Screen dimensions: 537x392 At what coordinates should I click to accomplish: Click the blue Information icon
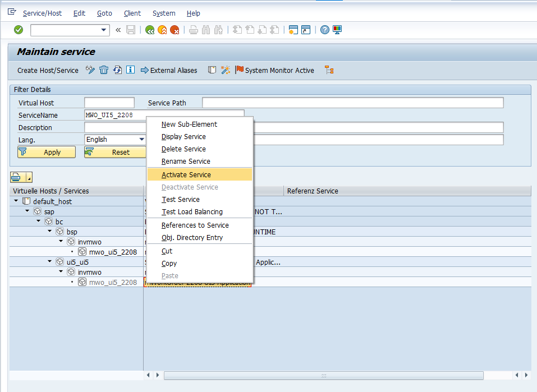[130, 70]
